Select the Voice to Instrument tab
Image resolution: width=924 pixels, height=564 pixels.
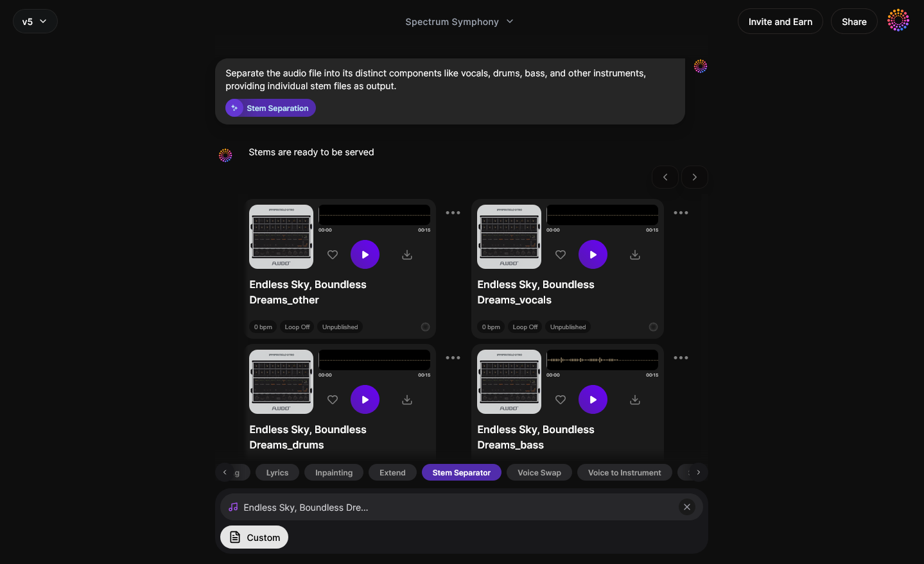[625, 472]
